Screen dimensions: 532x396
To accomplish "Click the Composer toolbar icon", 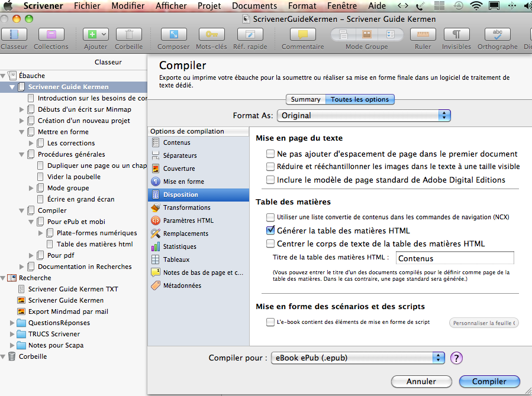I will [x=173, y=35].
